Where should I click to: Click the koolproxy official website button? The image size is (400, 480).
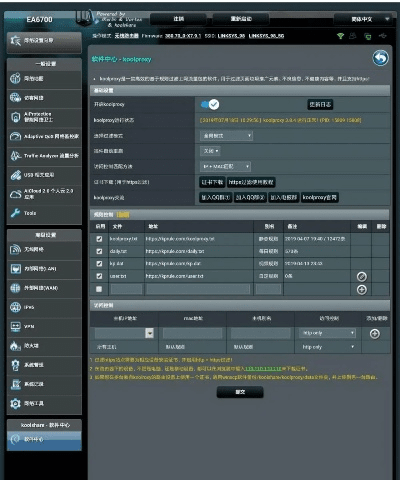coord(320,198)
